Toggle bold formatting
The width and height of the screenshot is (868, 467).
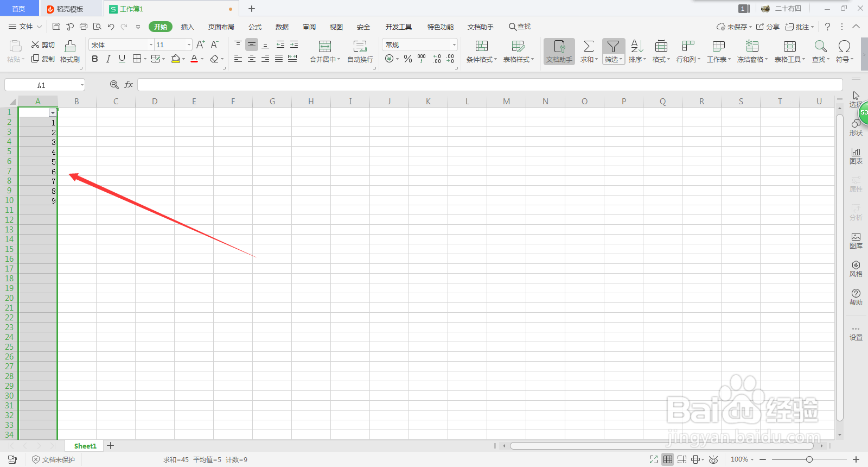pyautogui.click(x=95, y=59)
